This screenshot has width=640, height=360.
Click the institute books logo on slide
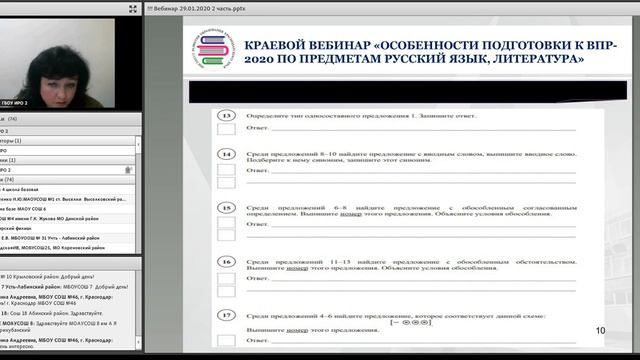pos(214,50)
